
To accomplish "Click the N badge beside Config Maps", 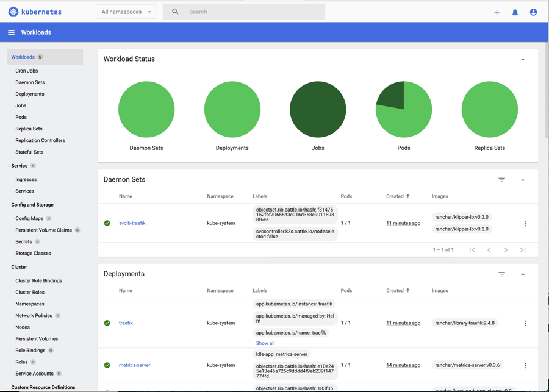I will [x=49, y=218].
